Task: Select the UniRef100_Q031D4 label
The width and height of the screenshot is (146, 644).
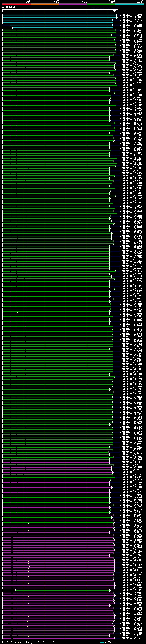Action: point(131,467)
